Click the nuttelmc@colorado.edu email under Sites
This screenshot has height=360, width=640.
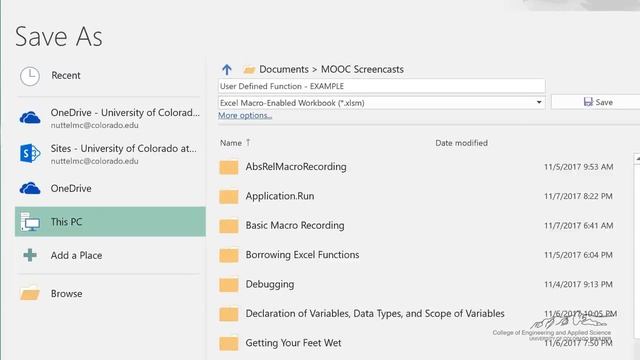(95, 161)
